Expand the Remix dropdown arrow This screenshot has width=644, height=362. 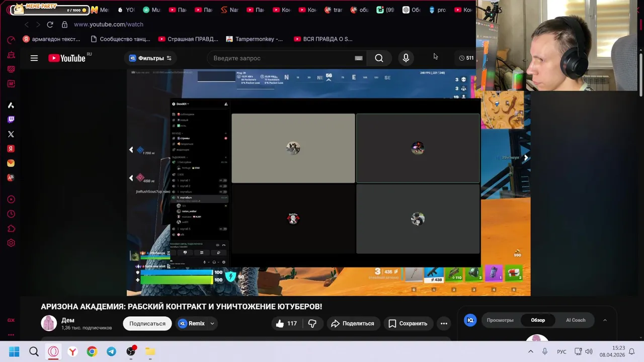point(212,324)
